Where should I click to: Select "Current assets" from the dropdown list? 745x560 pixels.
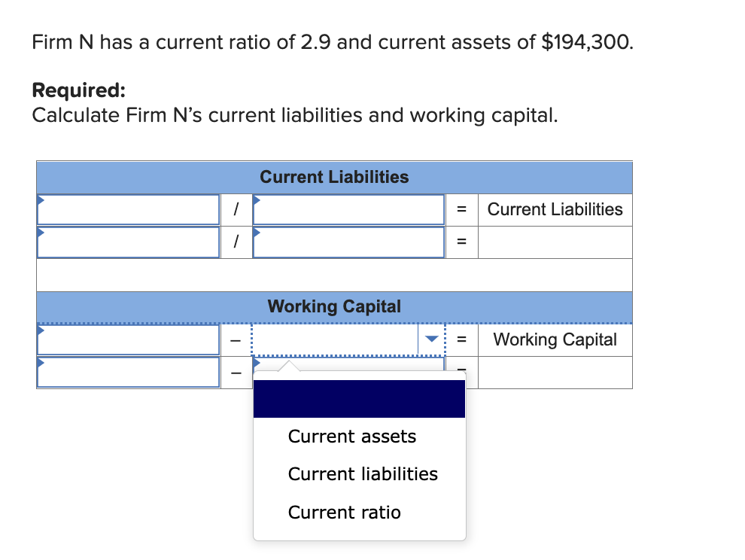pyautogui.click(x=351, y=437)
